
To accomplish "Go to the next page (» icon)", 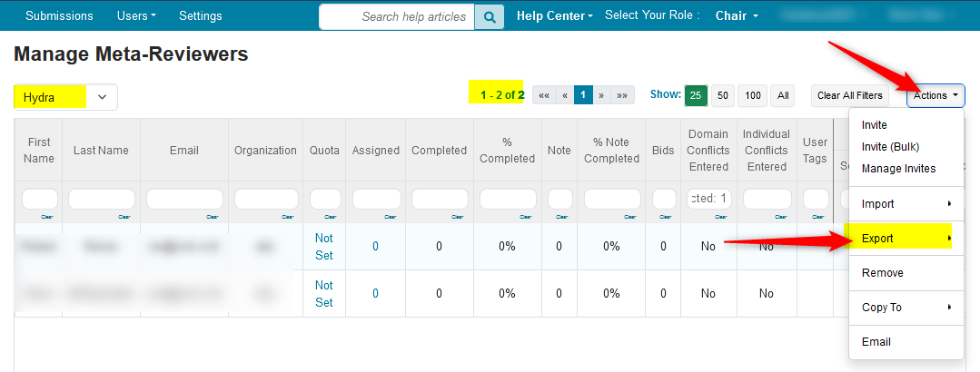I will pos(601,95).
